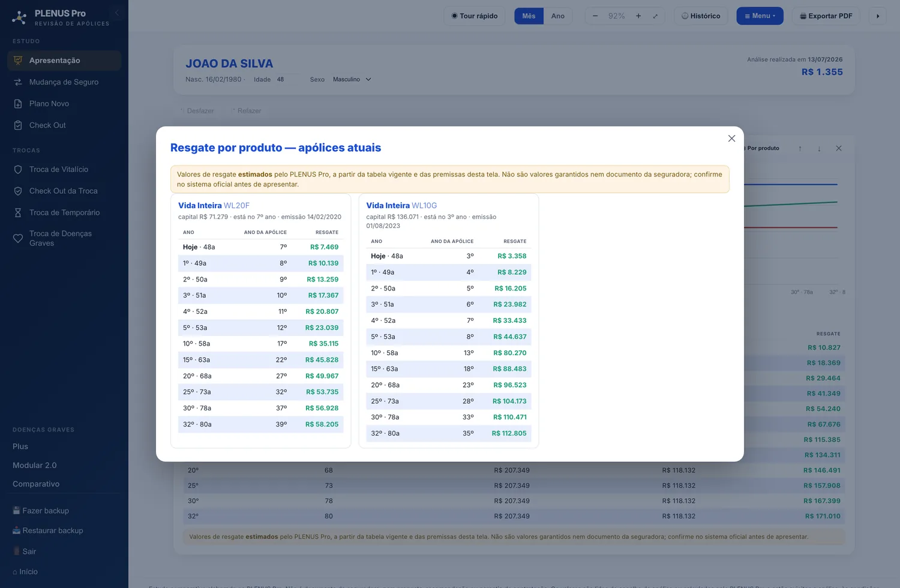Viewport: 900px width, 588px height.
Task: Click the Plano Novo document icon
Action: (x=18, y=104)
